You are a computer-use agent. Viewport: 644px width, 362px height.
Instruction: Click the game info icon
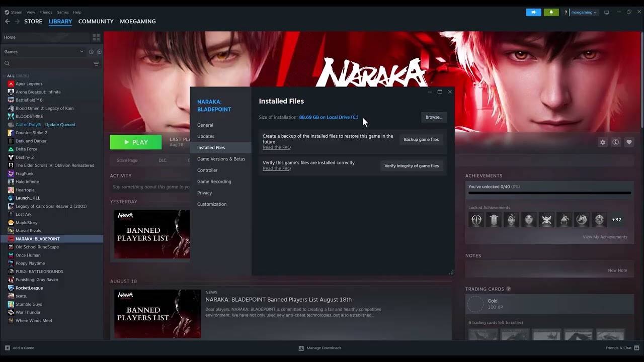pyautogui.click(x=615, y=142)
